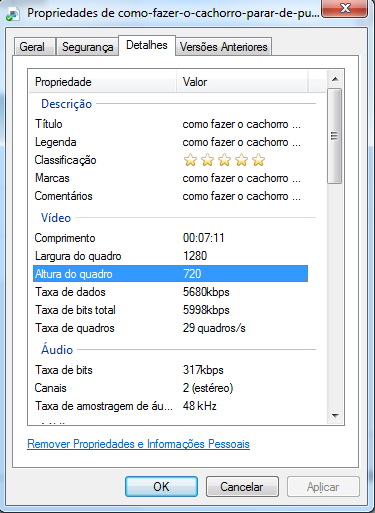
Task: Click the Vídeo section header
Action: pyautogui.click(x=56, y=218)
